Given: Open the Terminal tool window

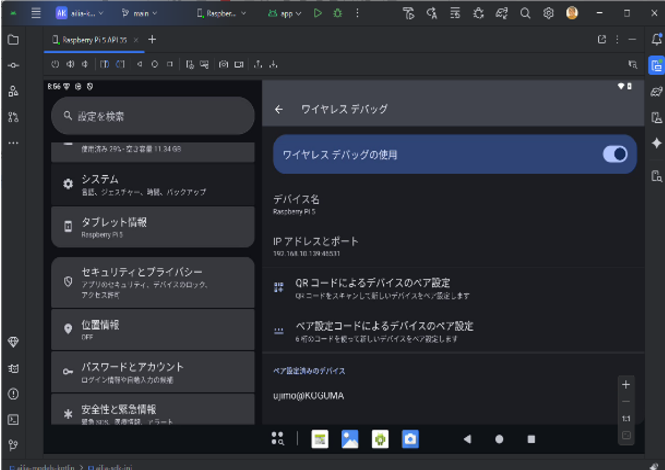Looking at the screenshot, I should [x=13, y=419].
